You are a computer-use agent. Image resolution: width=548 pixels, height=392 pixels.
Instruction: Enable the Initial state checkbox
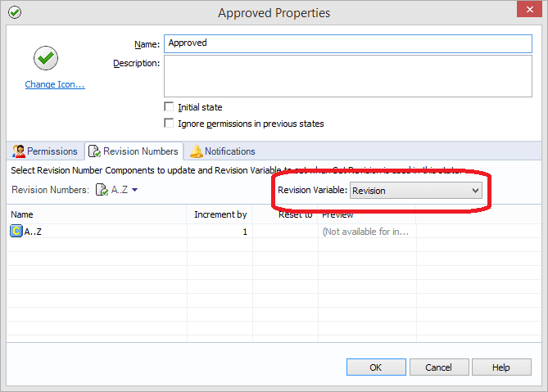coord(170,107)
